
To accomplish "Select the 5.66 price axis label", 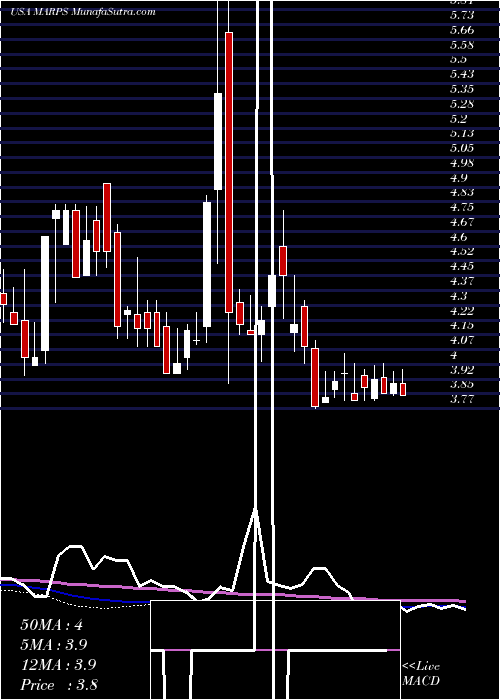I will 462,30.
